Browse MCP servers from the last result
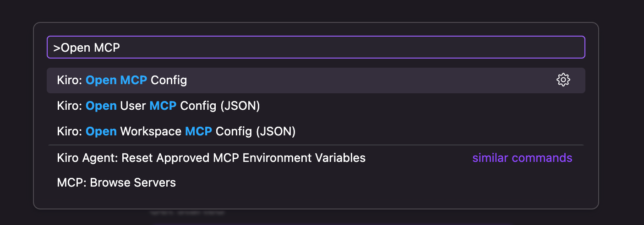Screen dimensions: 644x225 pos(116,183)
